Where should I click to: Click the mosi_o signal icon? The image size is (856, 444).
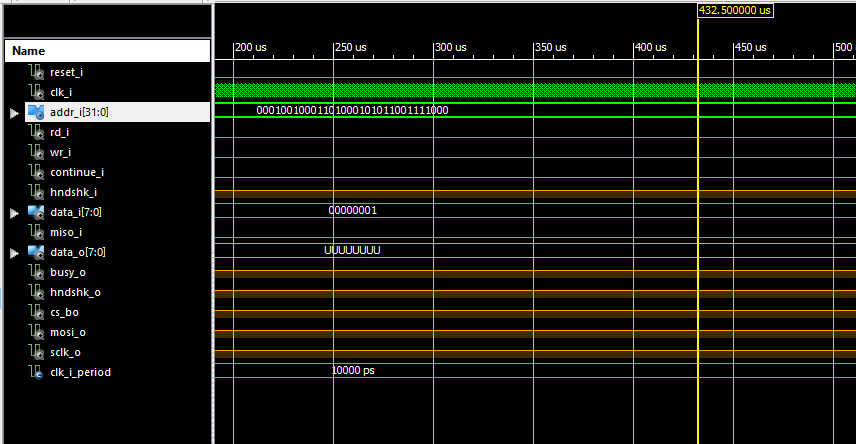click(x=36, y=332)
